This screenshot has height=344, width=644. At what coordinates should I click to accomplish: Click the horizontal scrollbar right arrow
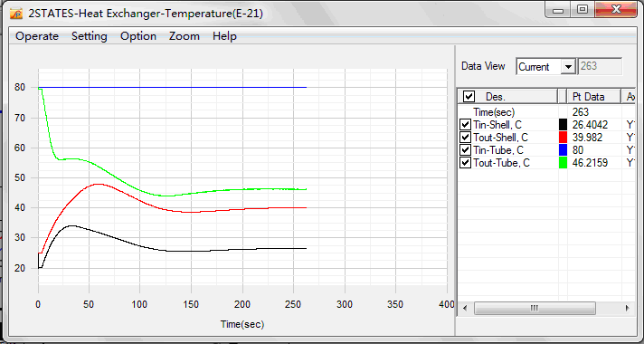pos(627,308)
